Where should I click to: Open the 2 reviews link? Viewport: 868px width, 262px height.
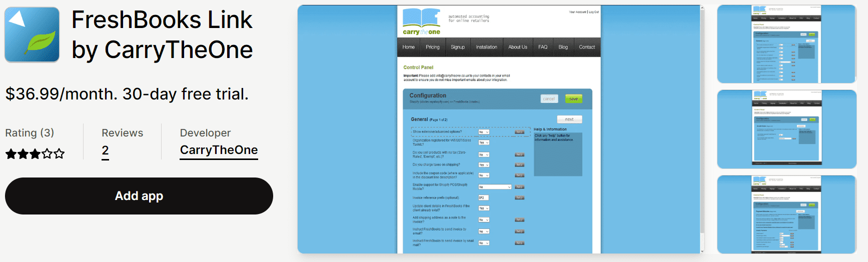pyautogui.click(x=105, y=151)
